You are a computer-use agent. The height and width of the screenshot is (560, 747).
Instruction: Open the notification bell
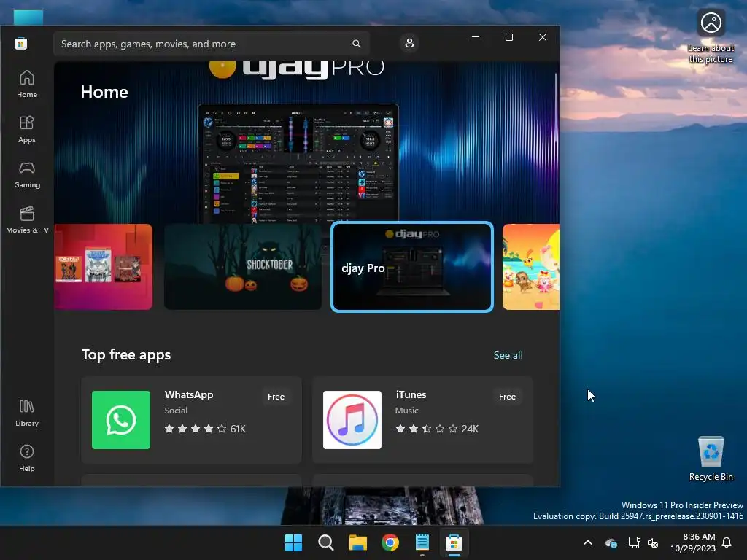pos(727,542)
